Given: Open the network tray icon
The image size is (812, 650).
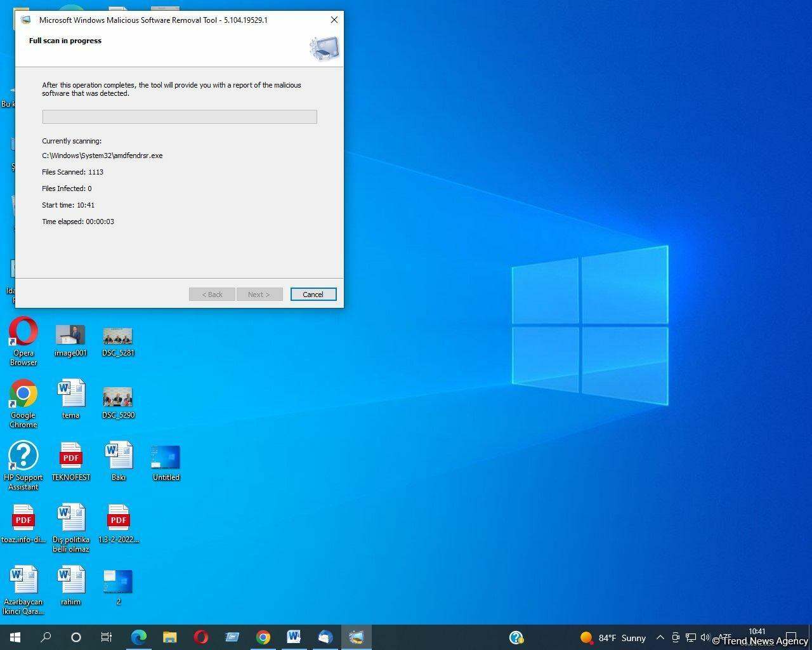Looking at the screenshot, I should click(x=691, y=637).
